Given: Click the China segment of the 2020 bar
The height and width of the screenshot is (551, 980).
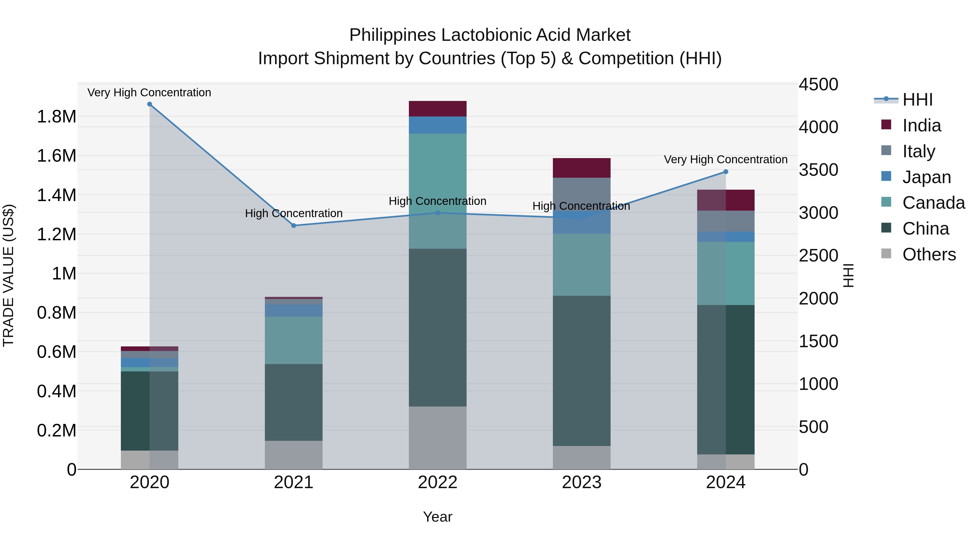Looking at the screenshot, I should (149, 411).
